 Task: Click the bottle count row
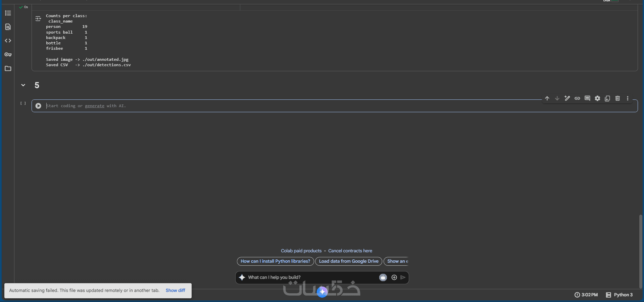click(x=66, y=43)
